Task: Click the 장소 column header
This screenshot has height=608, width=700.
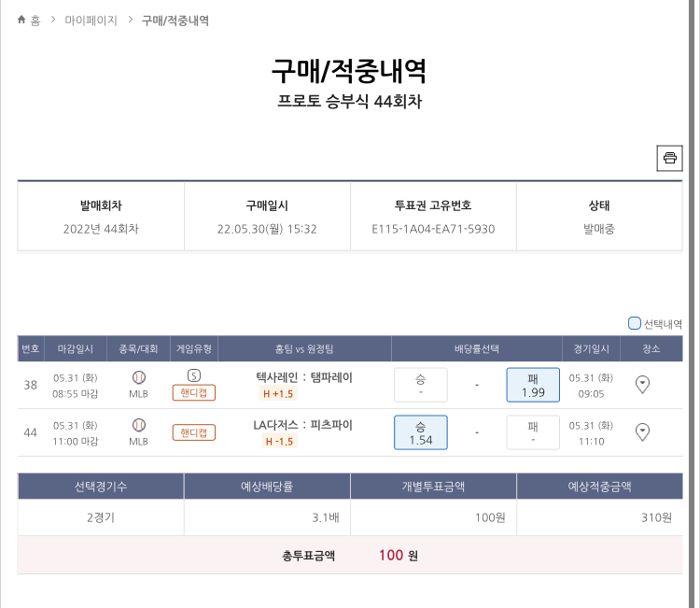Action: click(x=651, y=348)
